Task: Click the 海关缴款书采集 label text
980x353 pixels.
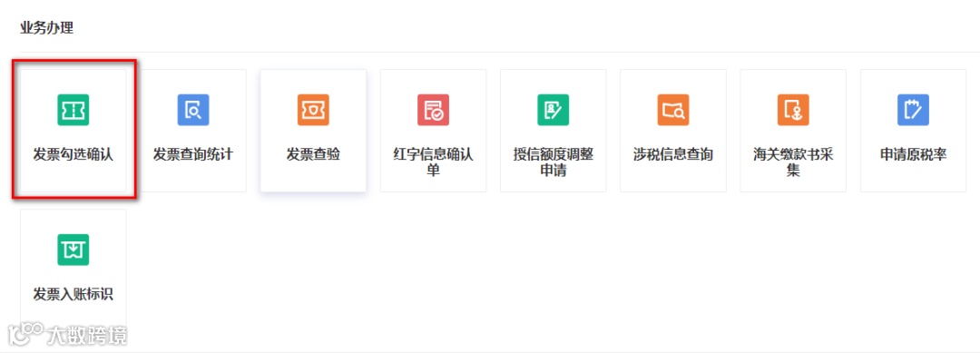Action: (x=793, y=162)
